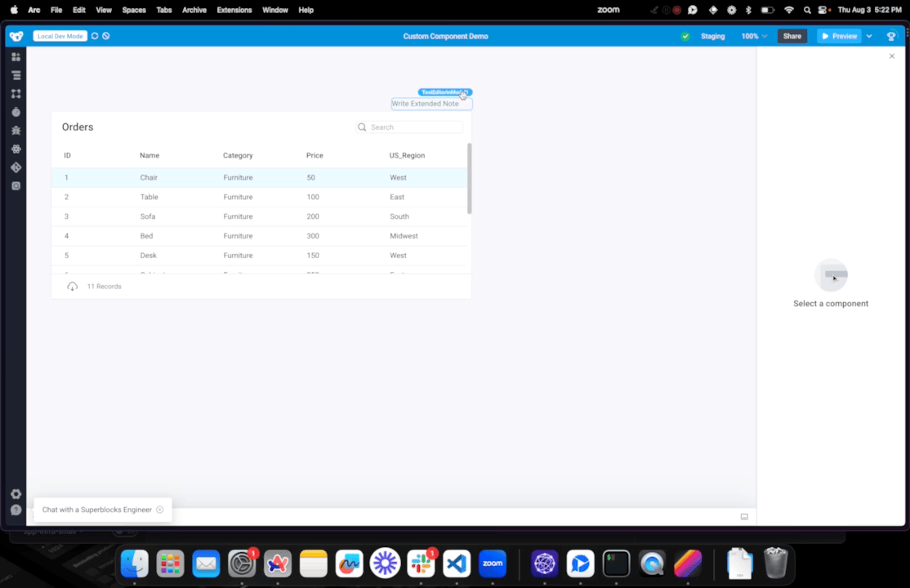Open the Window menu in the menu bar
The image size is (910, 588).
275,10
